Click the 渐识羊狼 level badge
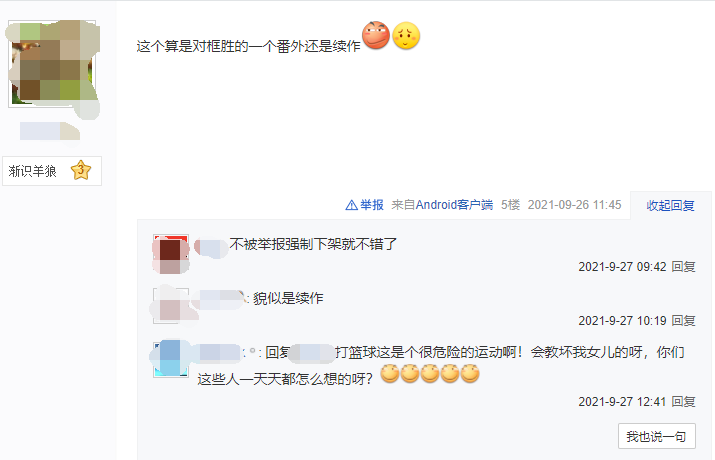The image size is (715, 460). coord(52,171)
